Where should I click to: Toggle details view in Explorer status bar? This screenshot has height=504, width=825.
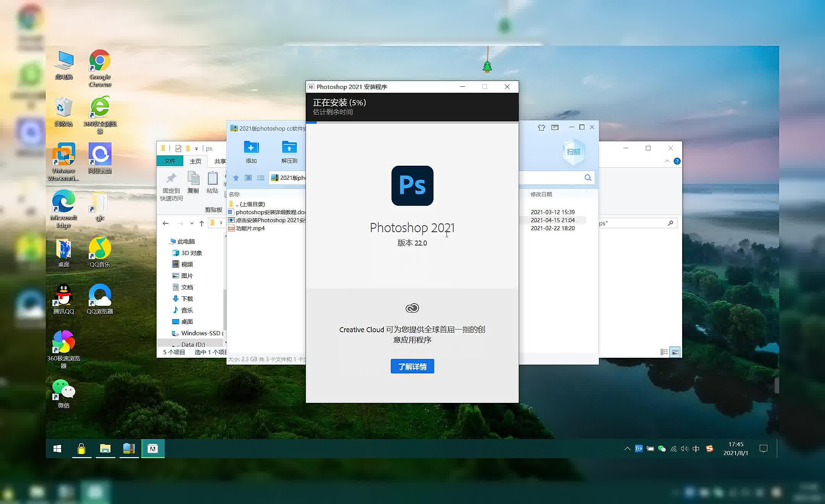[664, 352]
